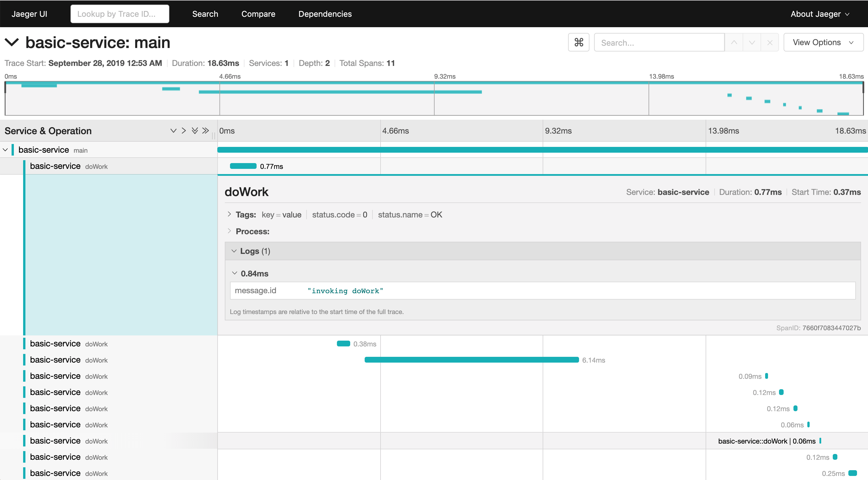Select the 0.09ms doWork span
868x480 pixels.
click(x=767, y=376)
